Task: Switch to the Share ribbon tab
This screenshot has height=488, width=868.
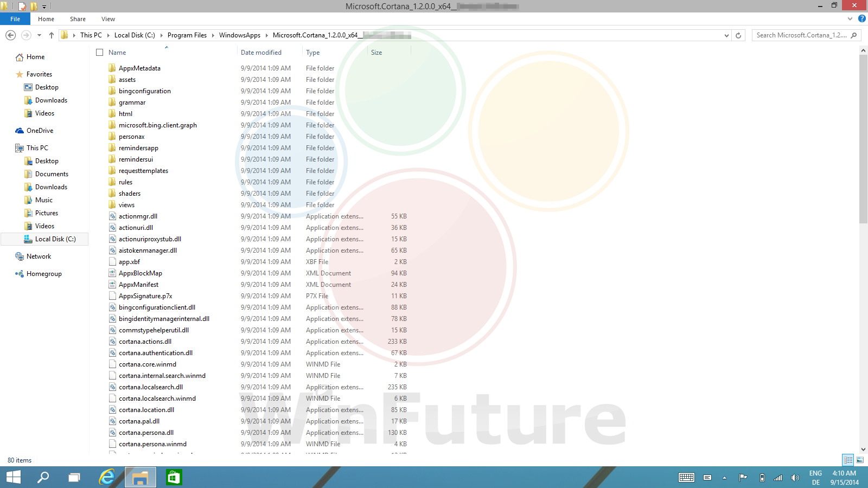Action: (x=78, y=19)
